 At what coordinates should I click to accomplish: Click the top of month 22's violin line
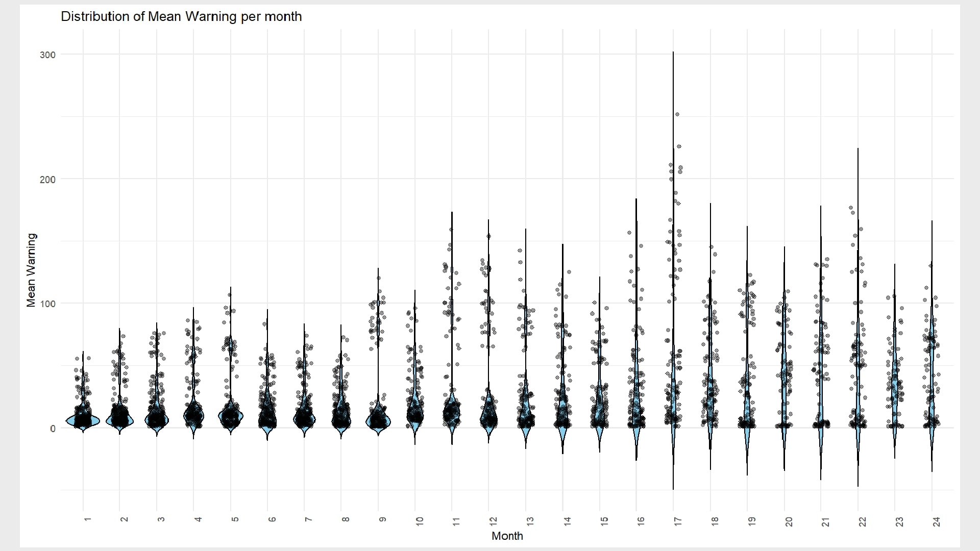pos(858,149)
